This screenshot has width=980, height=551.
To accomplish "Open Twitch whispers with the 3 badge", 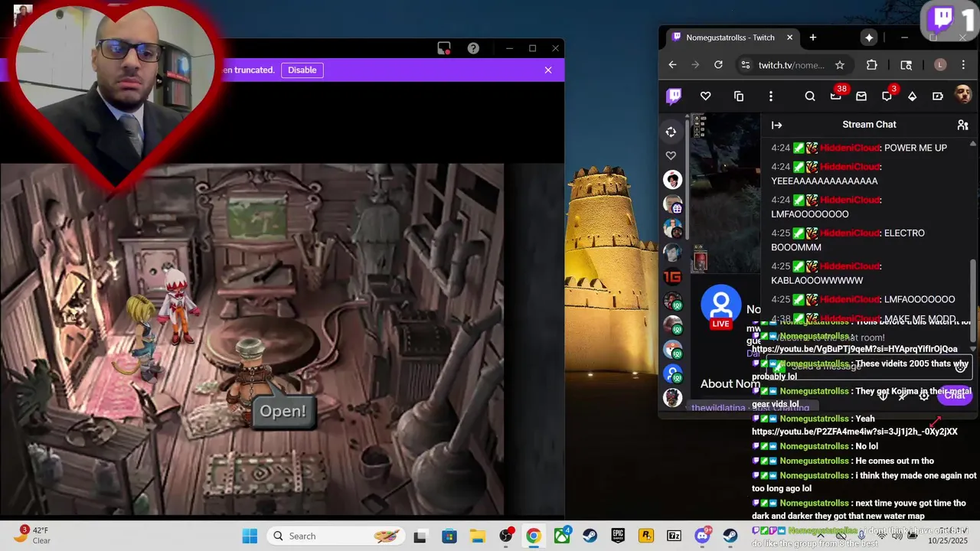I will pyautogui.click(x=887, y=96).
